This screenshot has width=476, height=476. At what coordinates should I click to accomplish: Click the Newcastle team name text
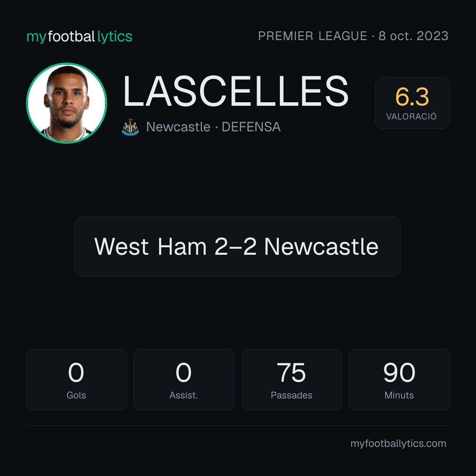point(178,127)
